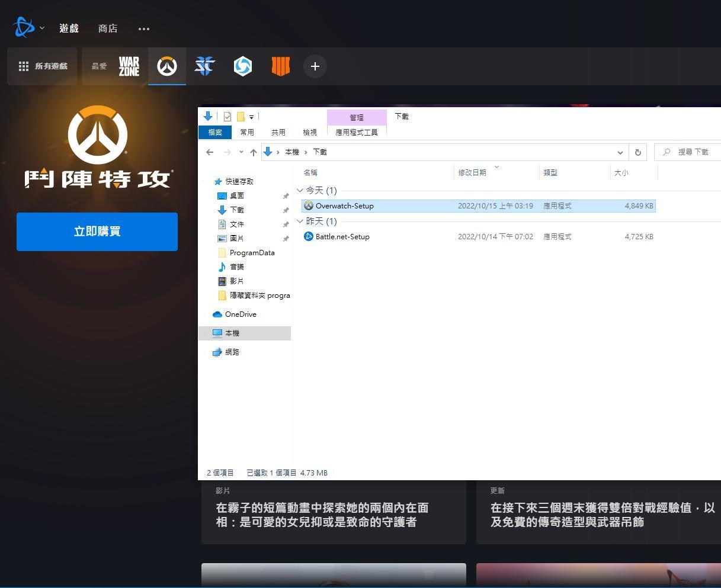
Task: Collapse the 今天 (1) file group
Action: tap(300, 191)
